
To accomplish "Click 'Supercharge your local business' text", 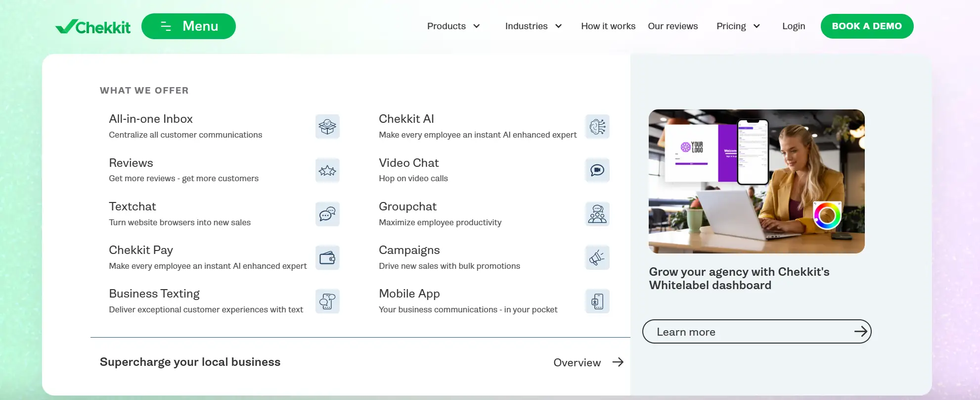I will [x=190, y=362].
